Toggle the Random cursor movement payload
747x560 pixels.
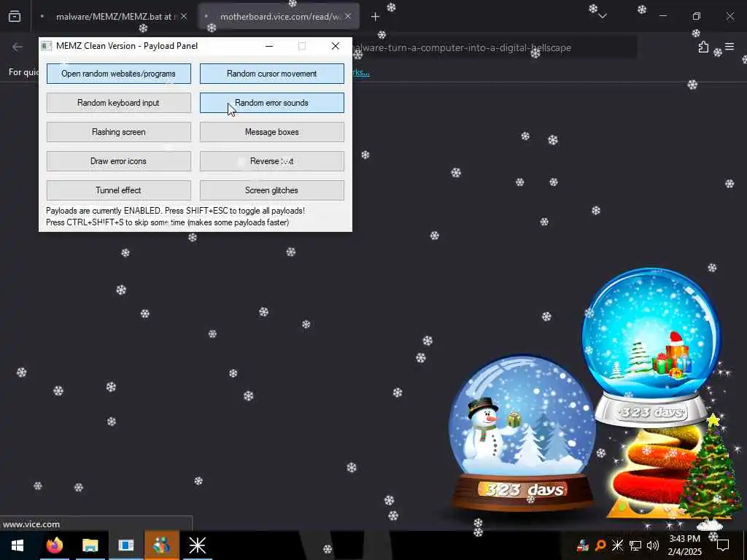coord(271,74)
